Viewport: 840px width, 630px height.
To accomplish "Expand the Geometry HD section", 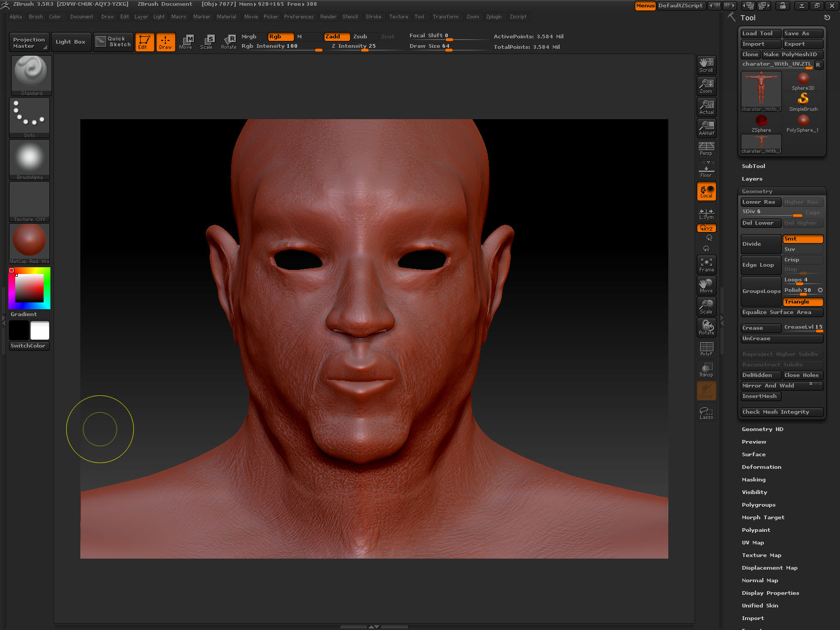I will tap(762, 429).
